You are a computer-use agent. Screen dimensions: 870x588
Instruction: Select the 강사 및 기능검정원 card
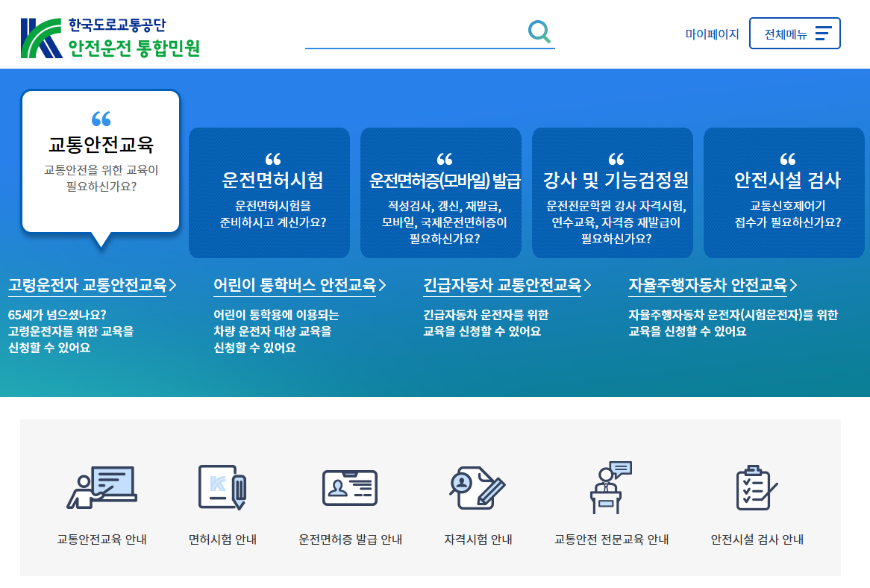pyautogui.click(x=613, y=193)
